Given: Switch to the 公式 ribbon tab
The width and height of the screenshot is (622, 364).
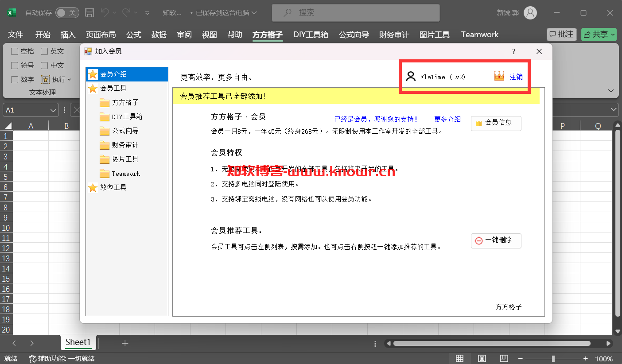Looking at the screenshot, I should coord(133,35).
